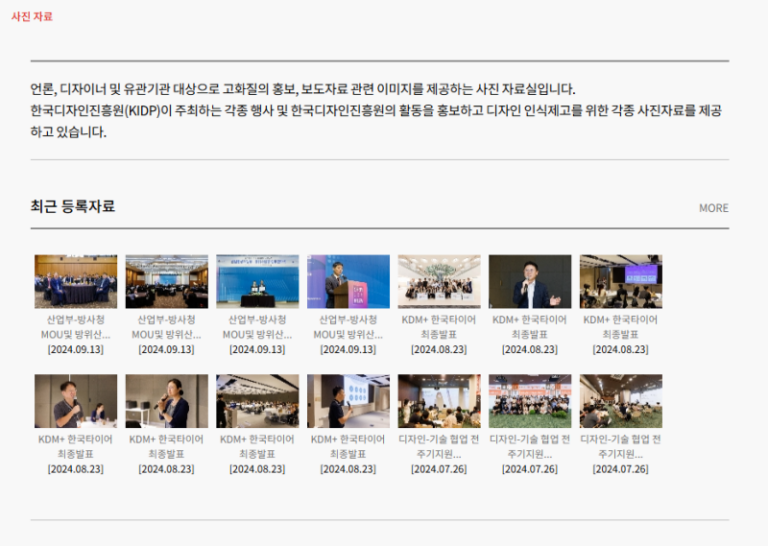
Task: Open first-row KDM+ thumbnail with purple screen
Action: (620, 281)
